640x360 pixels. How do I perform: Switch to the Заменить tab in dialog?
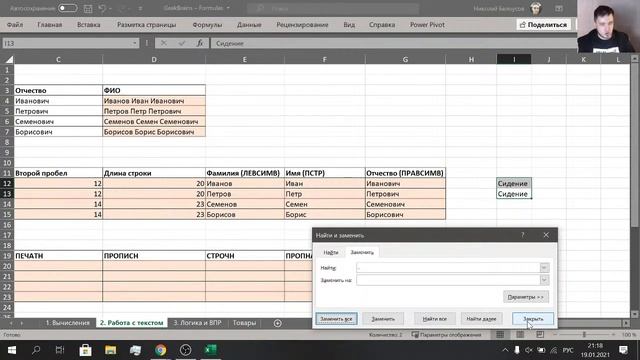(x=362, y=252)
